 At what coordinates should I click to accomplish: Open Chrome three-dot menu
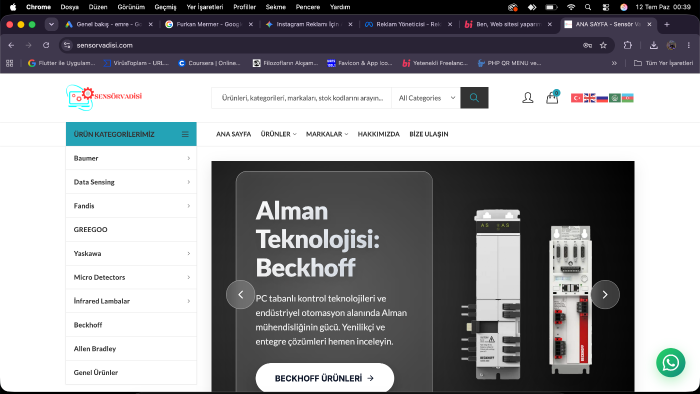coord(689,45)
